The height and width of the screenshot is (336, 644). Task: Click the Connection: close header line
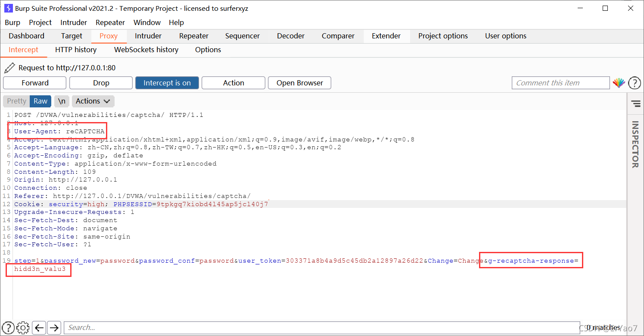pos(50,188)
